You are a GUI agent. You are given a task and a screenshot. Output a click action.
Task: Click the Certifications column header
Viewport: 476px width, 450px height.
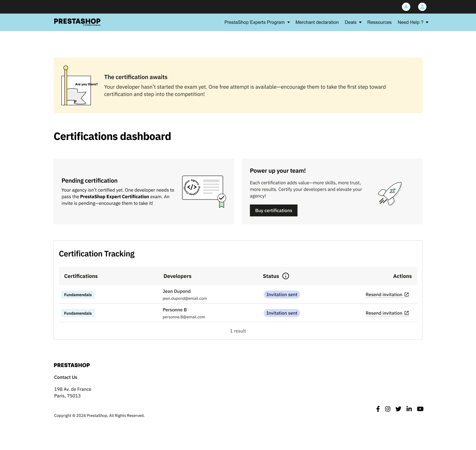(81, 276)
